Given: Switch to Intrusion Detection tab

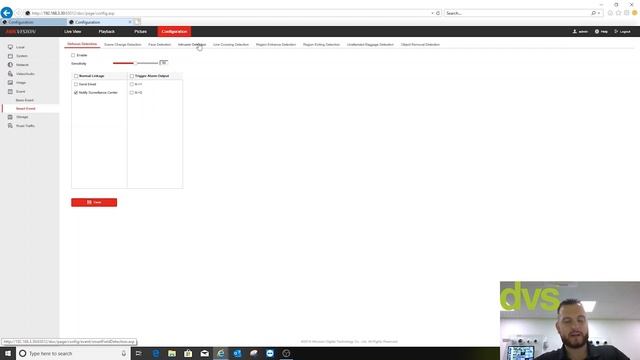Looking at the screenshot, I should point(192,44).
